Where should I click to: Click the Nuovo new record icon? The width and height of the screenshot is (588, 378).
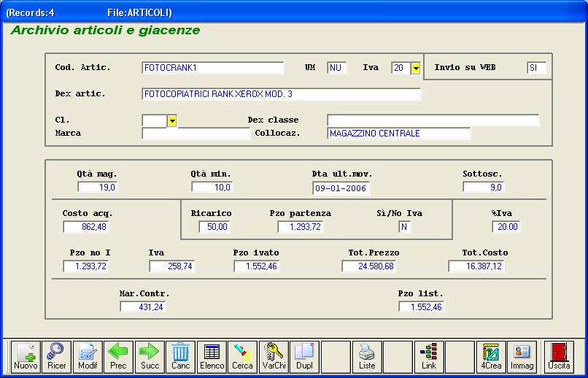click(x=26, y=357)
